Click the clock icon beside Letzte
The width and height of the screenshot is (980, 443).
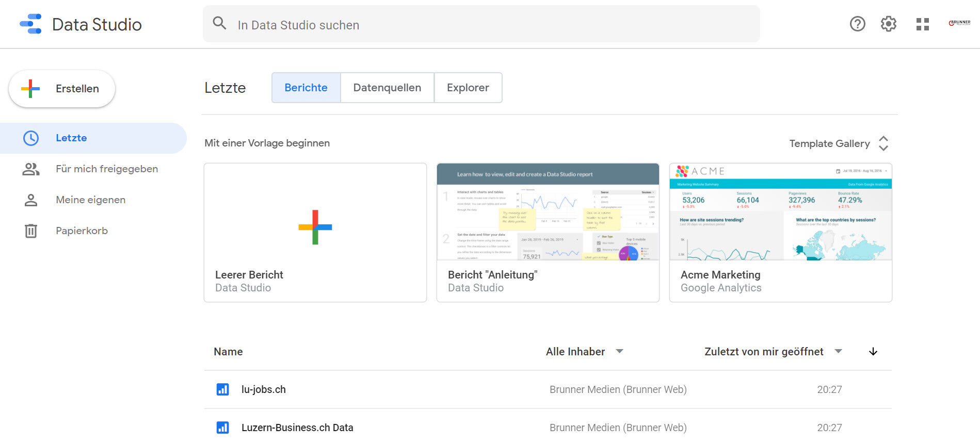[x=31, y=138]
